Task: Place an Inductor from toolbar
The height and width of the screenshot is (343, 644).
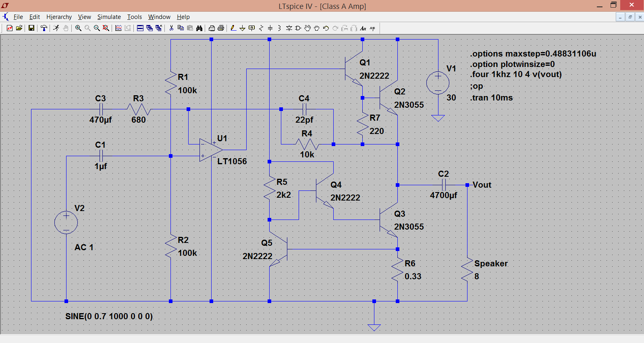Action: pos(279,28)
